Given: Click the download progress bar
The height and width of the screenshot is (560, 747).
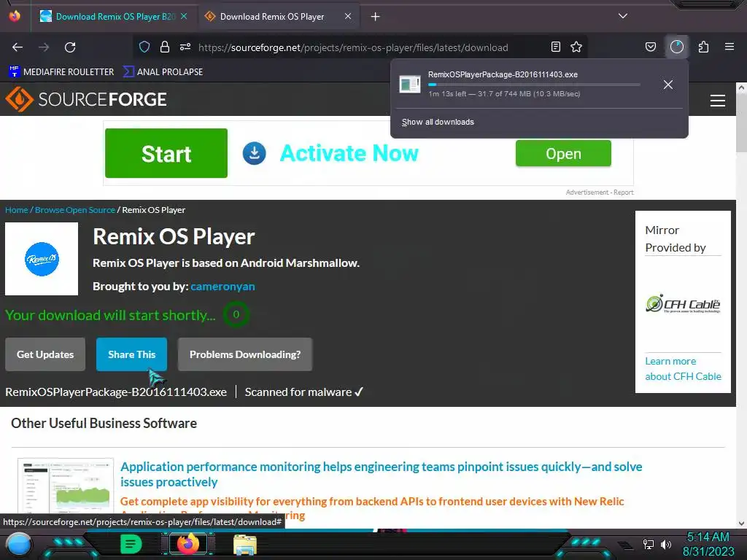Looking at the screenshot, I should pos(533,85).
